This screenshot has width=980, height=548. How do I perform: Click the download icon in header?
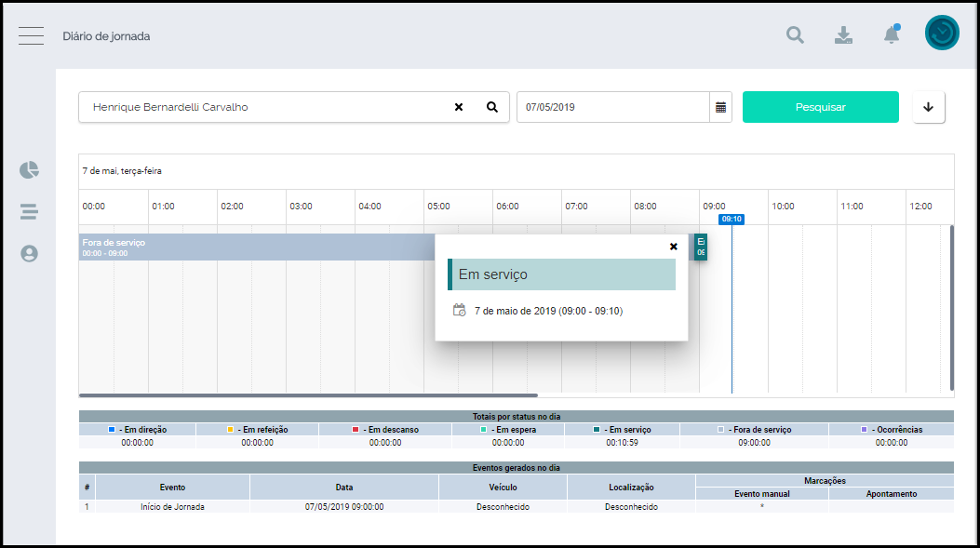pyautogui.click(x=843, y=35)
